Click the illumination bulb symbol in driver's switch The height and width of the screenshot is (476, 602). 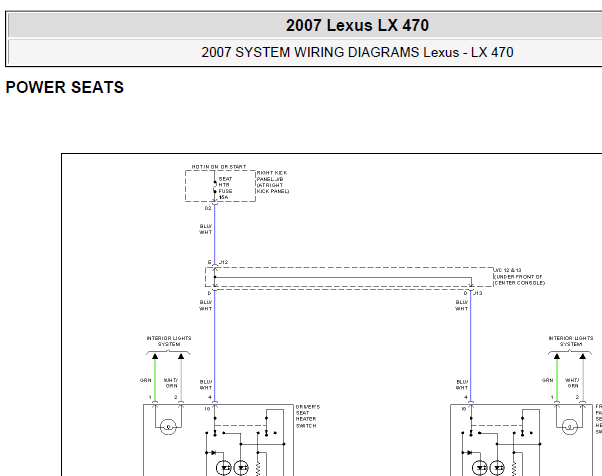click(x=168, y=427)
